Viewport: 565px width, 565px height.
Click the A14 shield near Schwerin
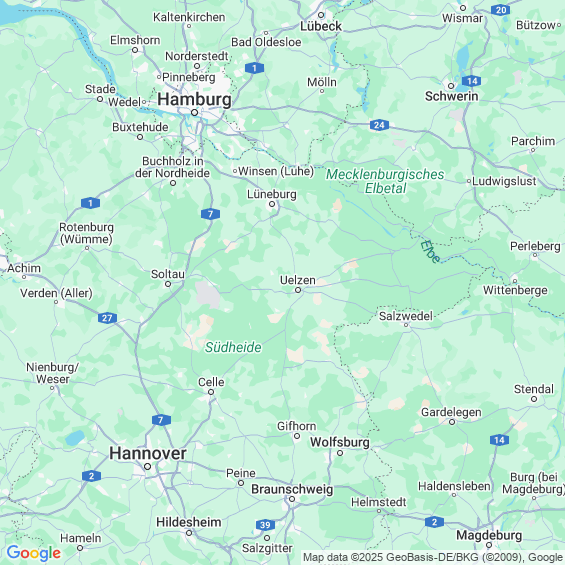coord(472,81)
